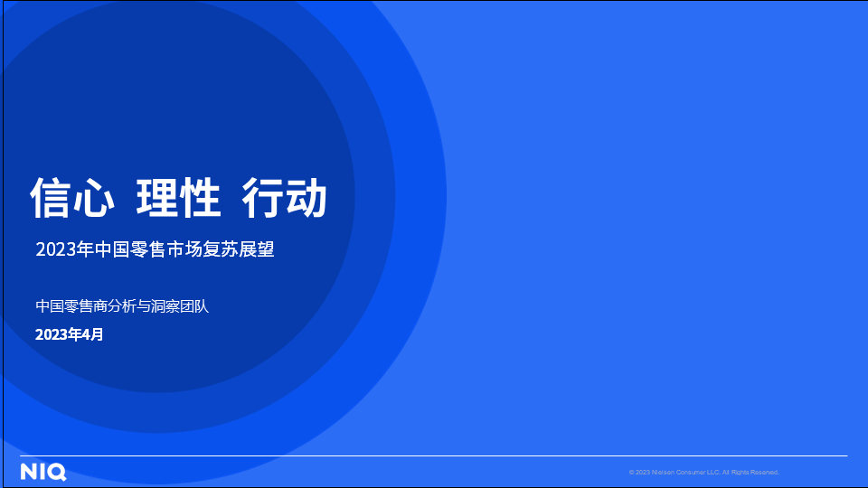
Task: Select the title word 信心
Action: [72, 197]
